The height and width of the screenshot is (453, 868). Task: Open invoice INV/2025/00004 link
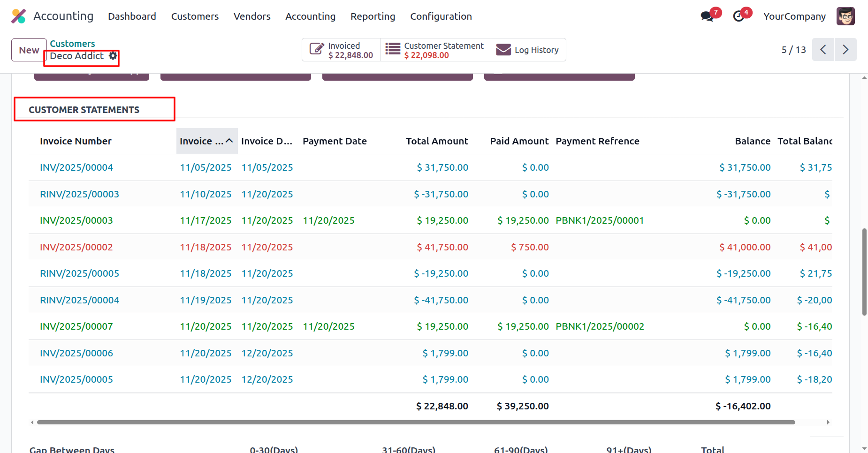[x=76, y=167]
